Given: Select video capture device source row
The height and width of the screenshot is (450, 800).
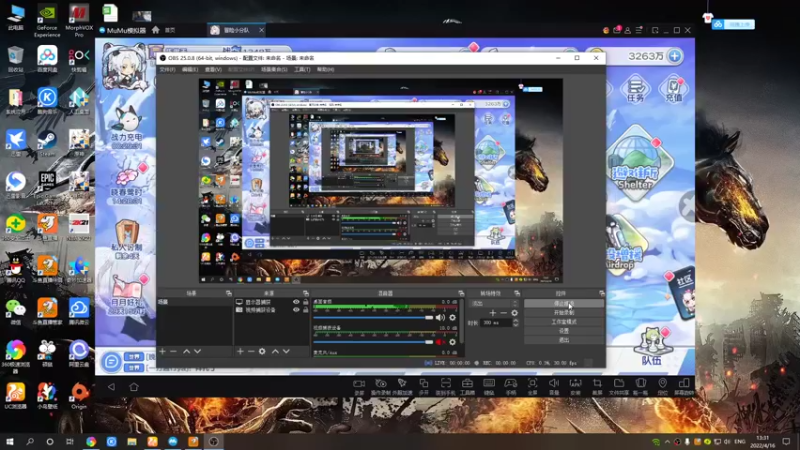Looking at the screenshot, I should click(x=272, y=310).
